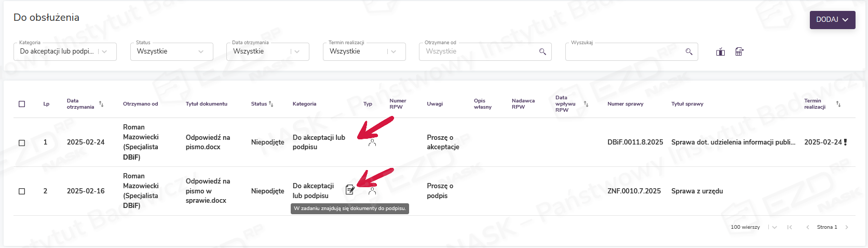Click the magnifier in Otrzymane od field
Screen dimensions: 868x248
point(542,51)
